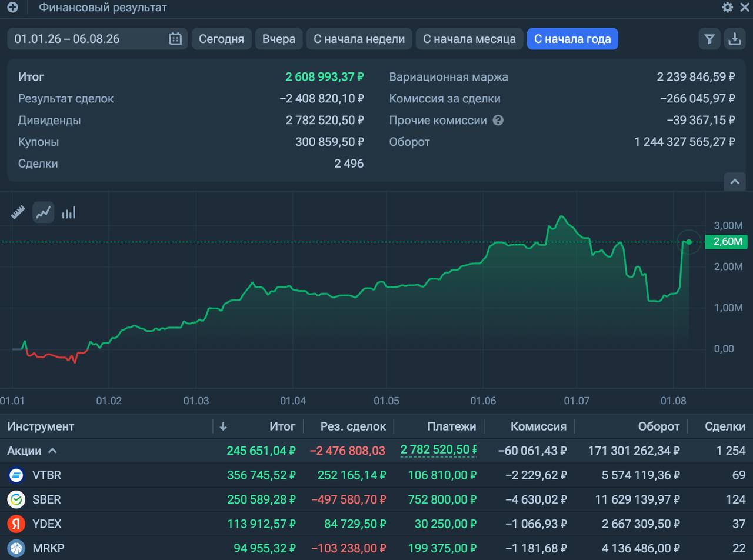
Task: Select the Сегодня period
Action: [221, 39]
